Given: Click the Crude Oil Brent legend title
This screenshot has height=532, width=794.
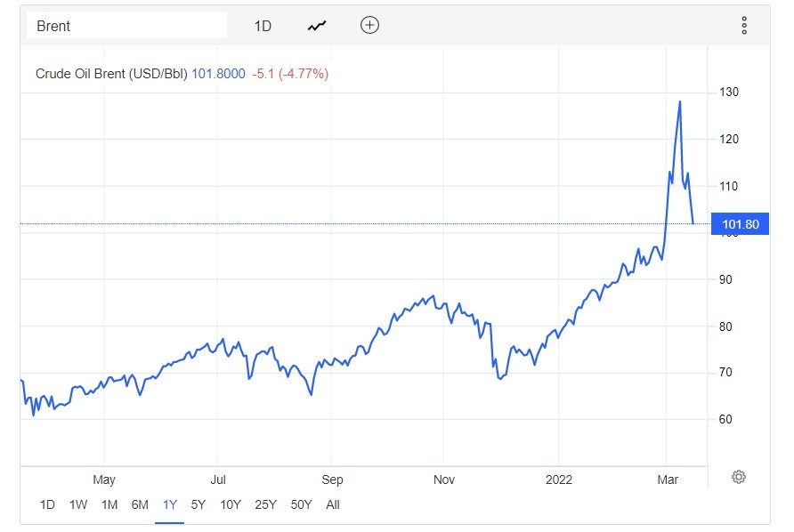Looking at the screenshot, I should [x=111, y=74].
